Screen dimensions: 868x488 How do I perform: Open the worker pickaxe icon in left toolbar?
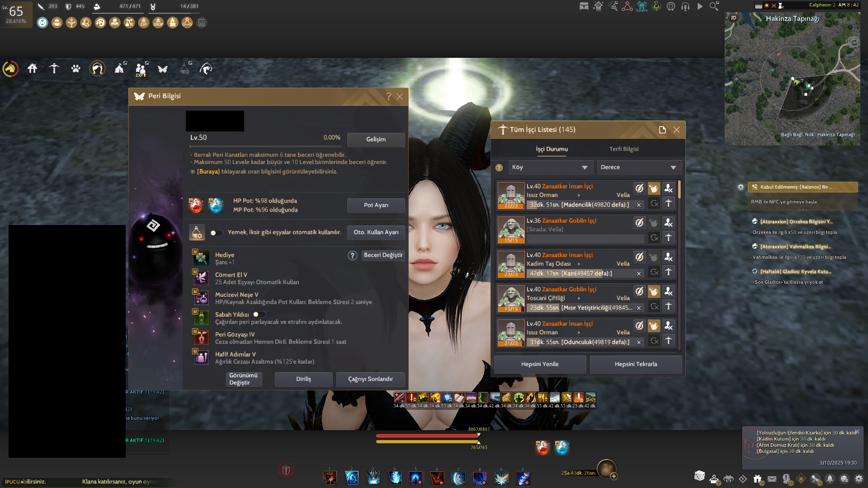point(54,69)
